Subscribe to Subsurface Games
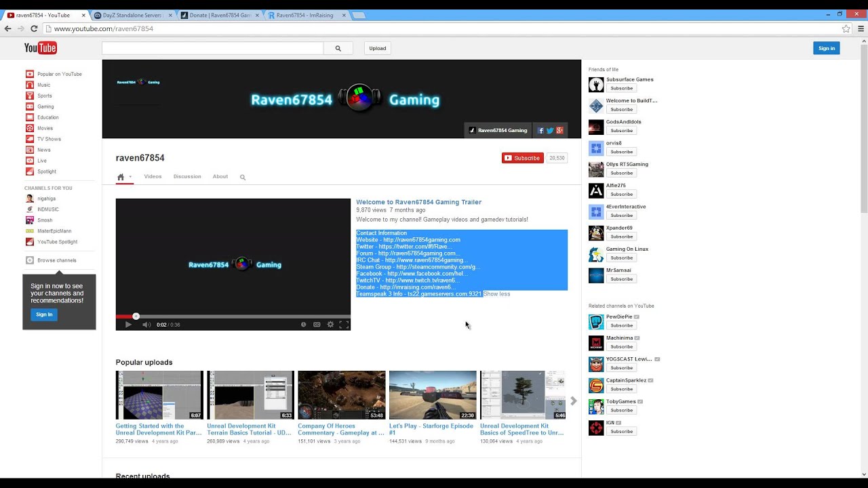This screenshot has width=868, height=488. 621,88
